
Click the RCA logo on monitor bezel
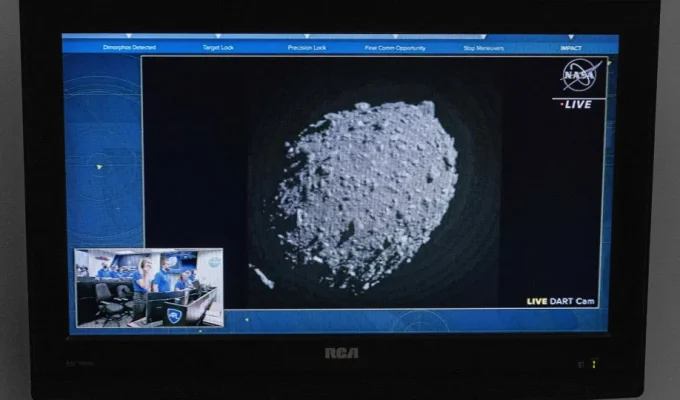point(342,353)
